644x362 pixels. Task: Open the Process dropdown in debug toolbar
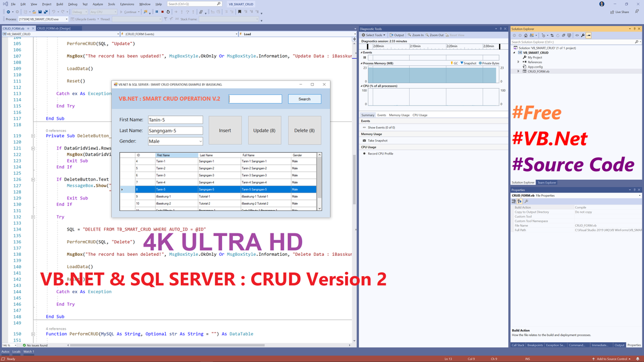pos(43,19)
